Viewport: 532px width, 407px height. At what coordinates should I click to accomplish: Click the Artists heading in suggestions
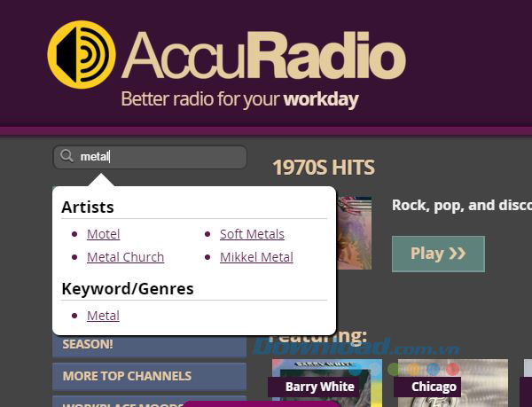tap(88, 207)
